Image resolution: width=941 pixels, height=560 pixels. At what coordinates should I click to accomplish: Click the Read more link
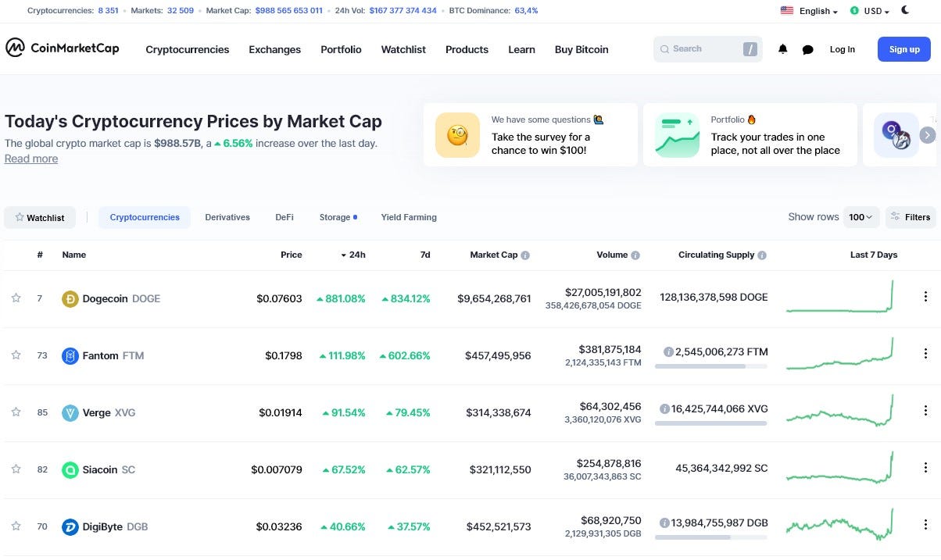tap(31, 159)
